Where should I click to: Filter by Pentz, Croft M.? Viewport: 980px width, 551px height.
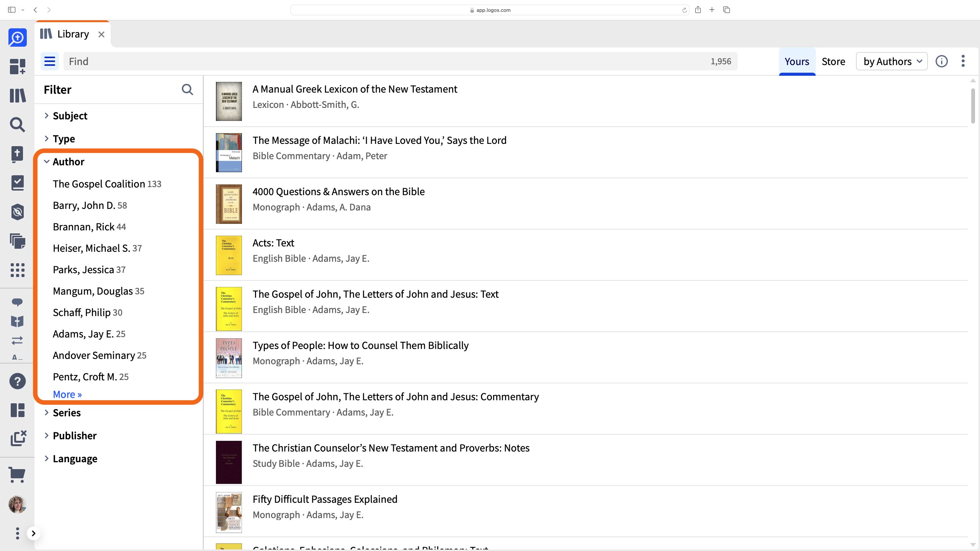90,377
